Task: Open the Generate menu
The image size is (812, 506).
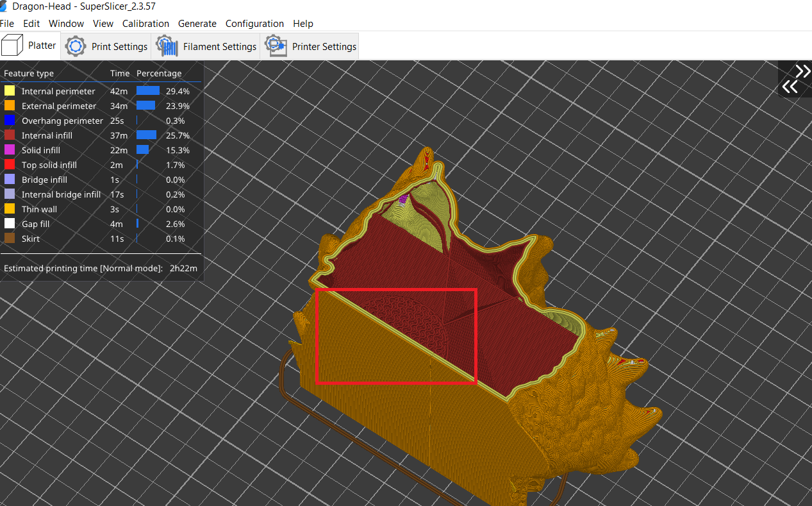Action: (x=197, y=24)
